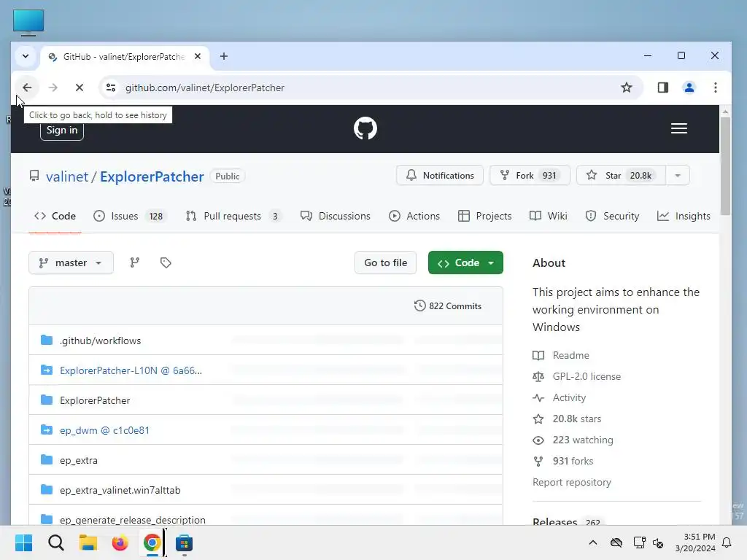Open Windows taskbar Search
The image size is (747, 560).
55,542
